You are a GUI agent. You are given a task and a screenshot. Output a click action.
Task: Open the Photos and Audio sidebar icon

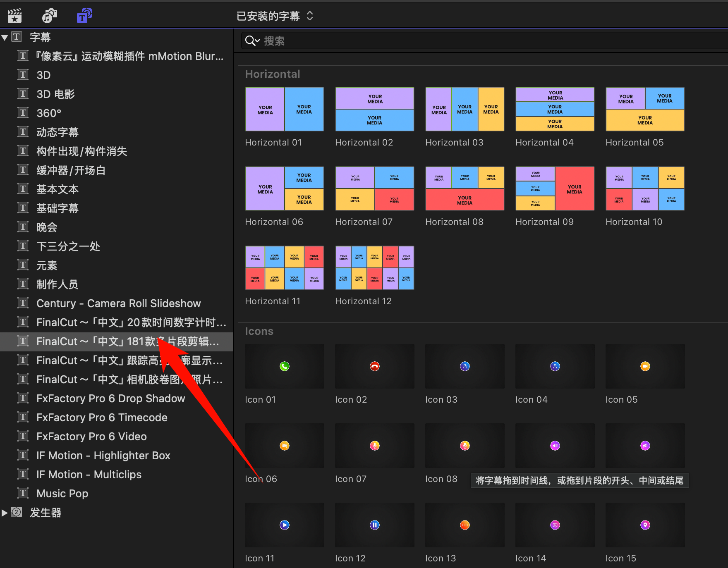coord(49,16)
